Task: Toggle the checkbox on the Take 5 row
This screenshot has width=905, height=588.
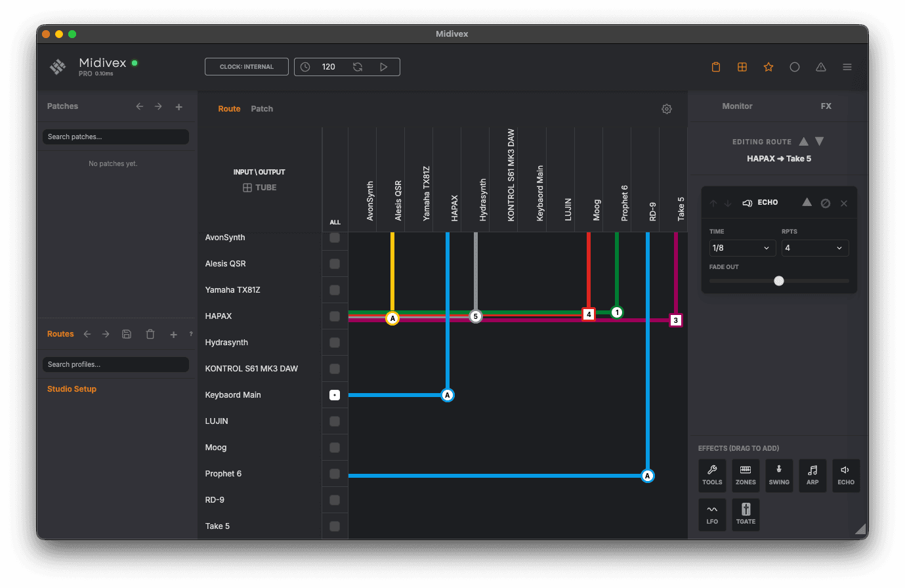Action: [x=335, y=526]
